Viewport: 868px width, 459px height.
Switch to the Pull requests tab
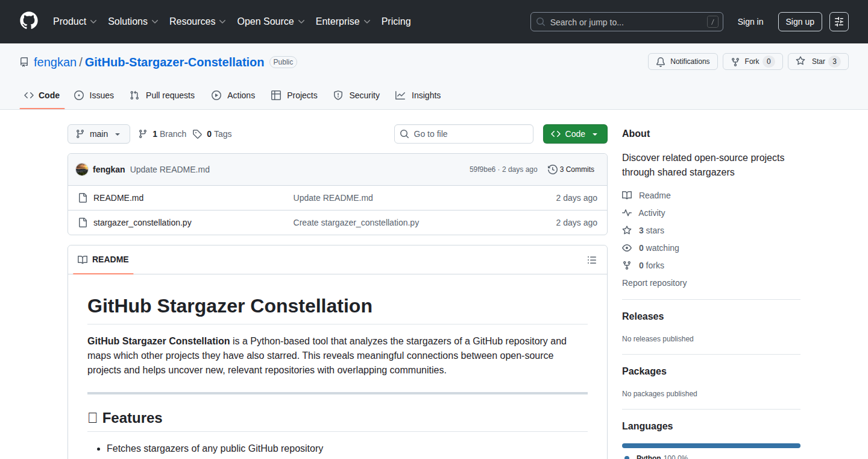(162, 95)
